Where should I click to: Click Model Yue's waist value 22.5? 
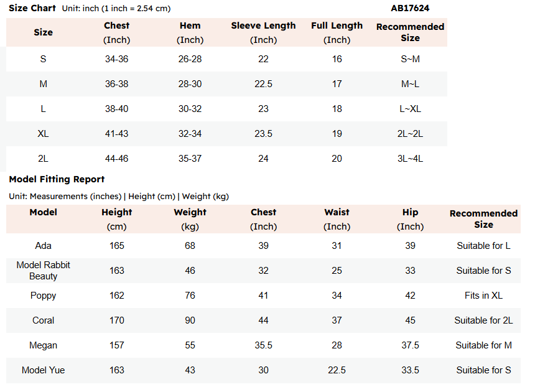click(x=337, y=370)
